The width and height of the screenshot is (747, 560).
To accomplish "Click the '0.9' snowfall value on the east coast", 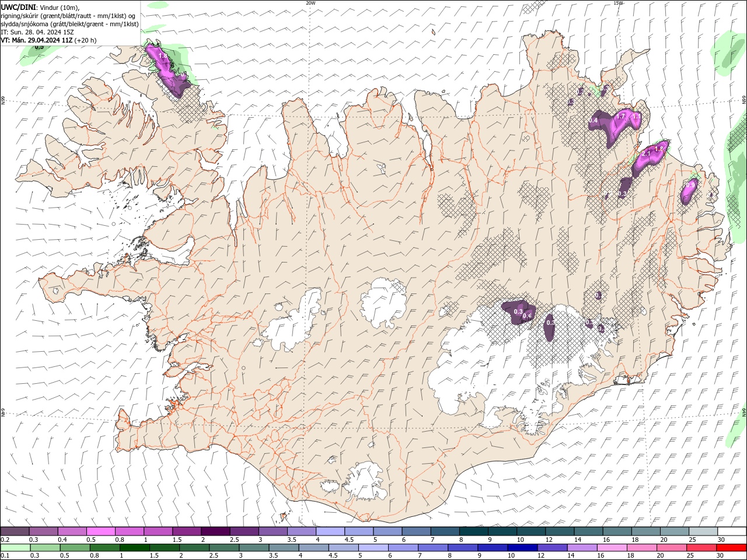I will tap(690, 185).
